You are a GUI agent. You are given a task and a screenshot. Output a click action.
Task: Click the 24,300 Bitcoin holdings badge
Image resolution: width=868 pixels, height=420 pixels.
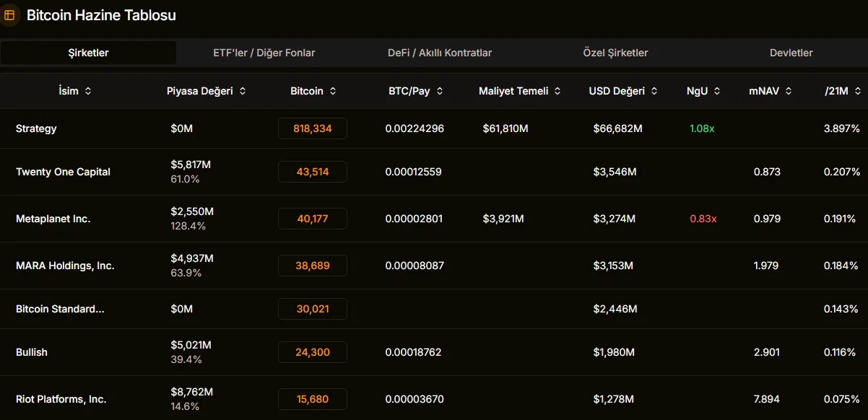pyautogui.click(x=313, y=352)
